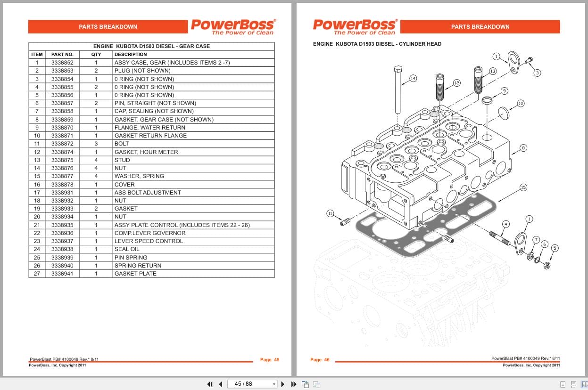The width and height of the screenshot is (588, 390).
Task: Click the 'Page 45' footer label
Action: [270, 360]
